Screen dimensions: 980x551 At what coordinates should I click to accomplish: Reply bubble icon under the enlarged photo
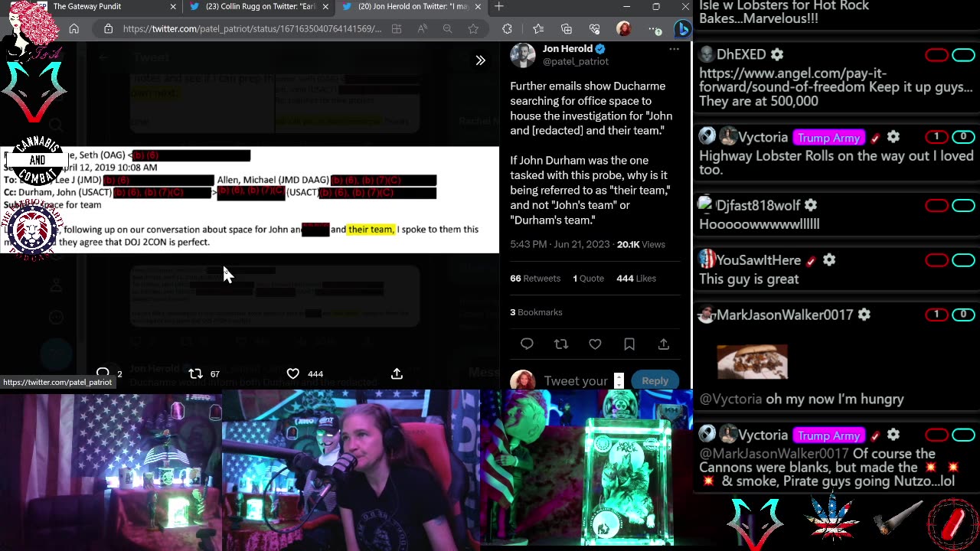tap(103, 373)
